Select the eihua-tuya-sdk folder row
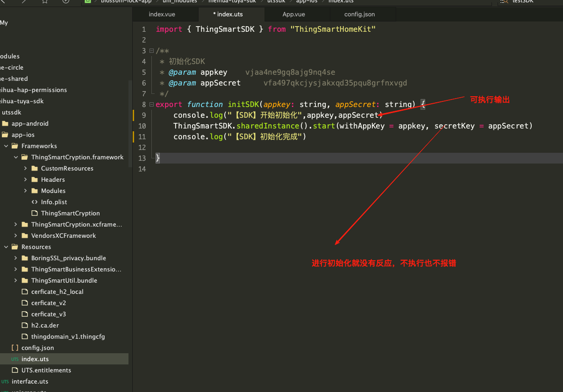 [64, 101]
